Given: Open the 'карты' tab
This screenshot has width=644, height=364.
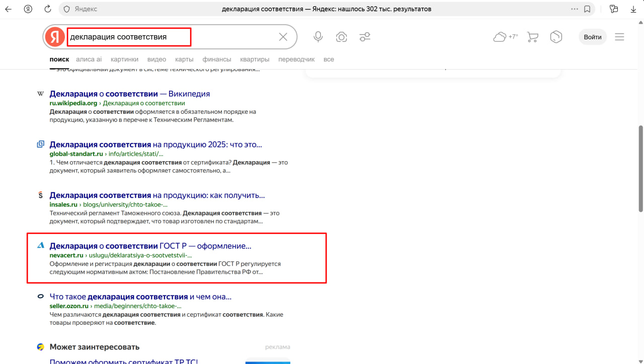Looking at the screenshot, I should [x=184, y=59].
